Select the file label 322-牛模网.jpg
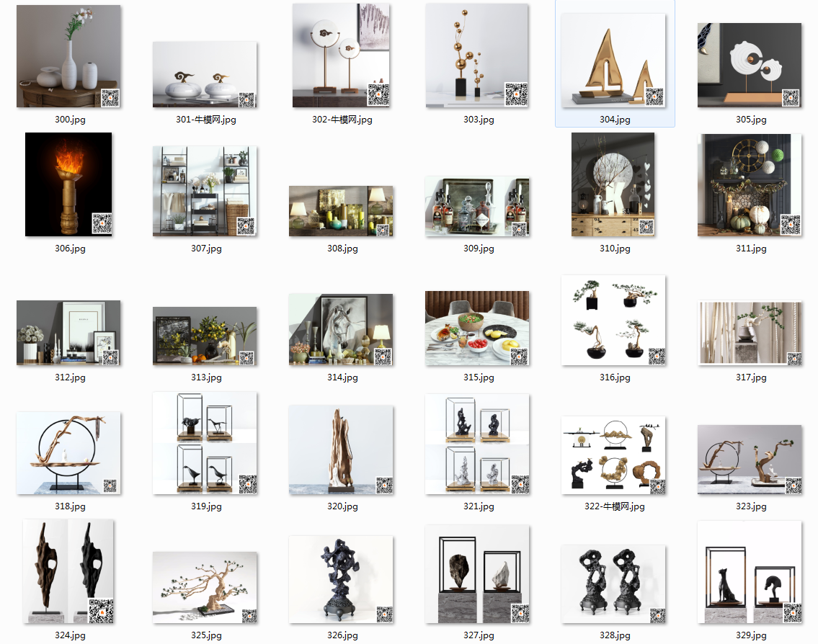This screenshot has height=644, width=818. (614, 506)
